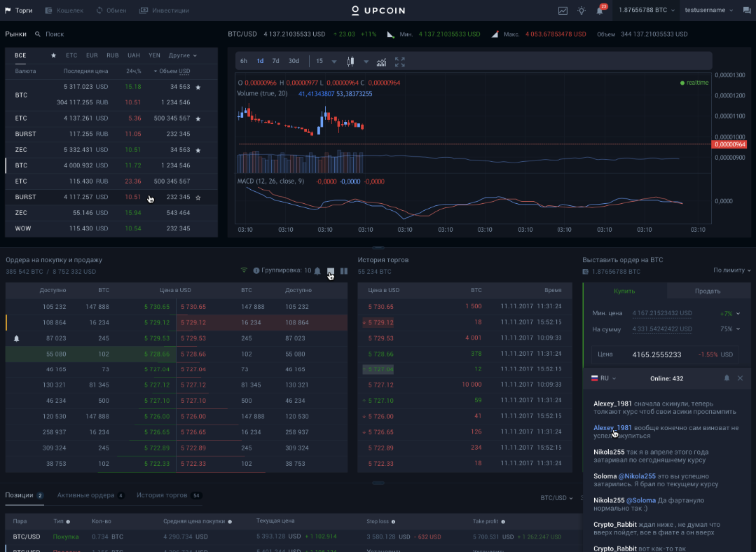
Task: Click the bell alert on 87 023 order row
Action: click(16, 338)
